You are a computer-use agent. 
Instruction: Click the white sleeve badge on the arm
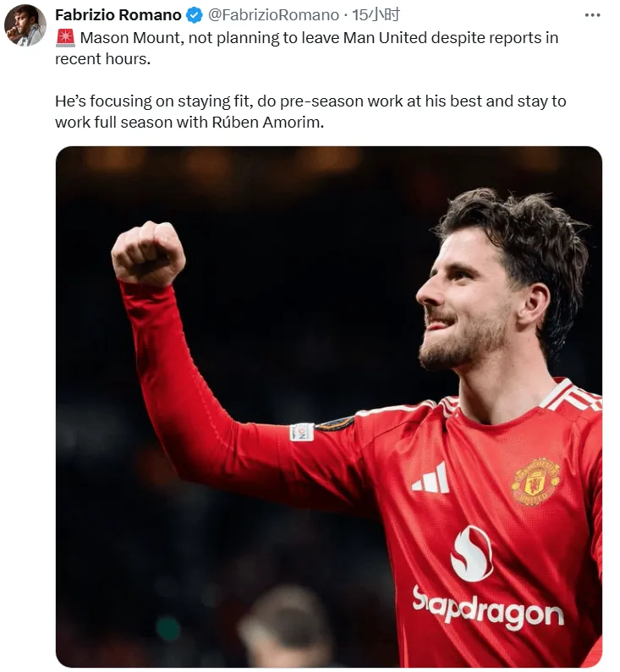point(302,432)
